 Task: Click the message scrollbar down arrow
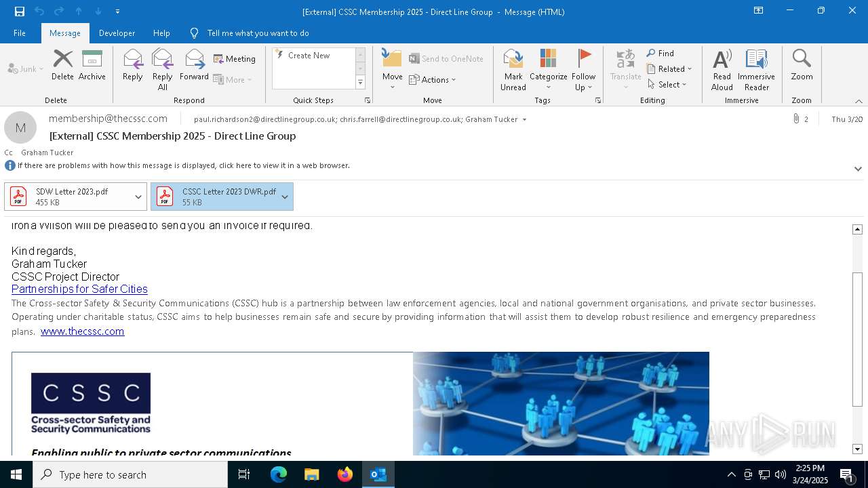[857, 449]
